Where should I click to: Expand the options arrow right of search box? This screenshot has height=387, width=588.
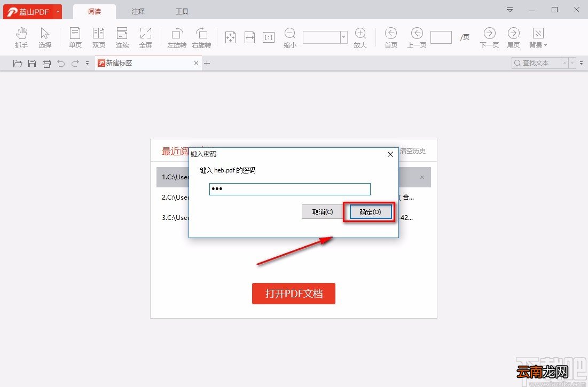[x=581, y=63]
